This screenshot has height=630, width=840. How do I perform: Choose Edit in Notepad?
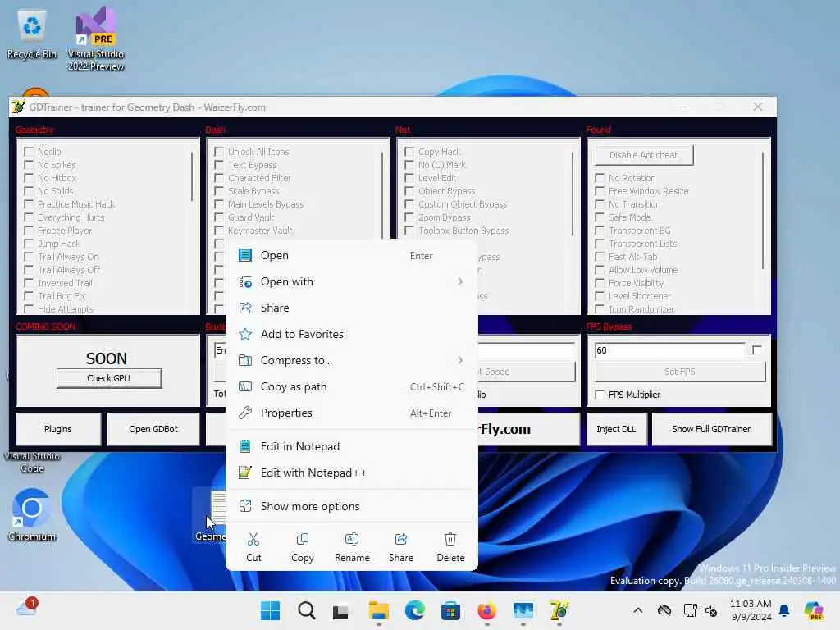point(351,446)
